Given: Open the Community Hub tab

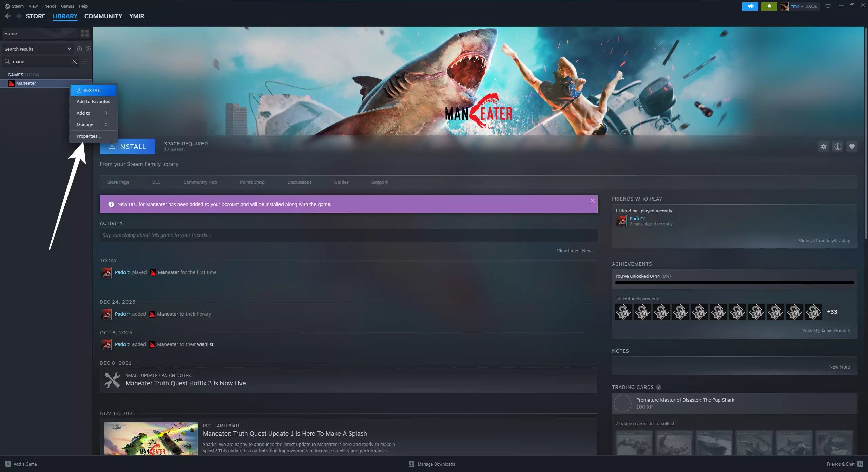Looking at the screenshot, I should click(x=200, y=182).
